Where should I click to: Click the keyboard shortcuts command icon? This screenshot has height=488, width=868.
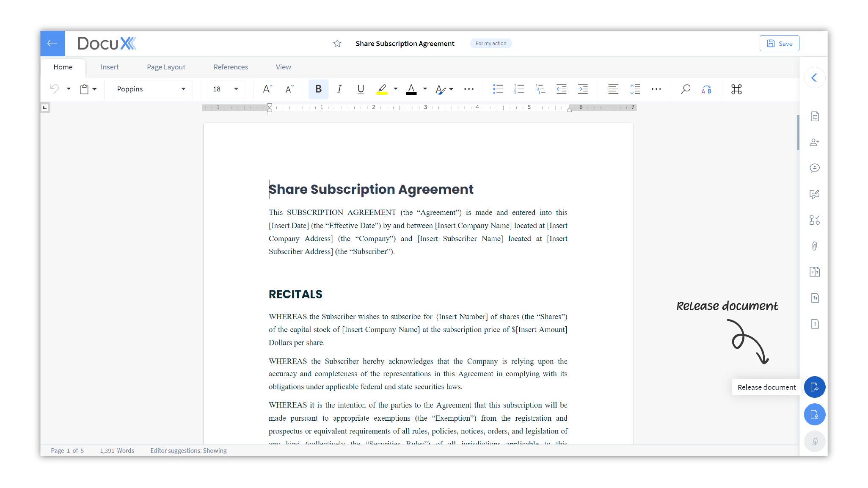coord(736,89)
